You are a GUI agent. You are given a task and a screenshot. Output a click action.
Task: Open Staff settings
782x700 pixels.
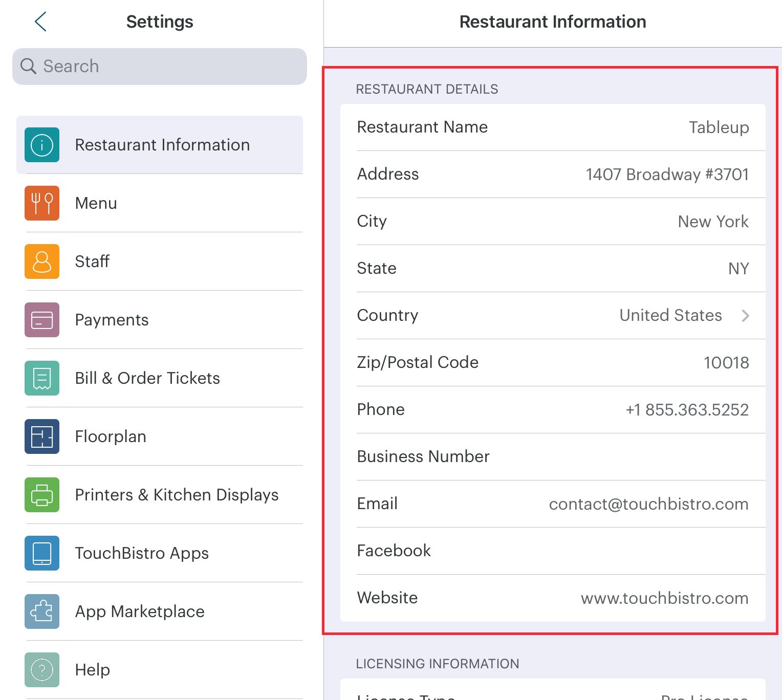pyautogui.click(x=160, y=261)
